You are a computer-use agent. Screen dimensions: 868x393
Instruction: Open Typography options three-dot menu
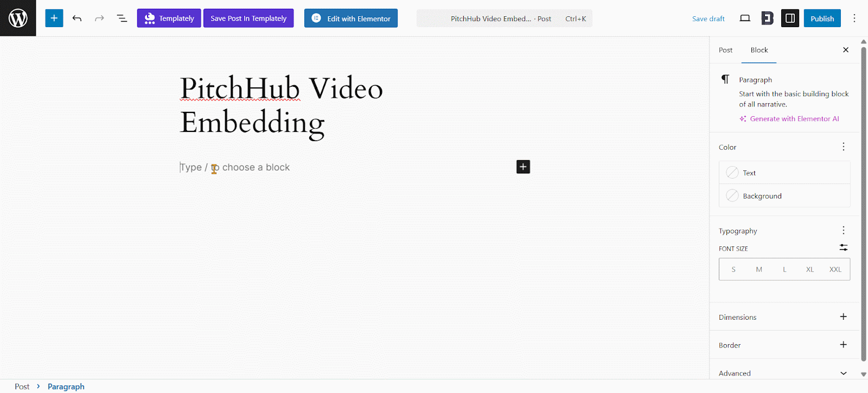click(844, 230)
